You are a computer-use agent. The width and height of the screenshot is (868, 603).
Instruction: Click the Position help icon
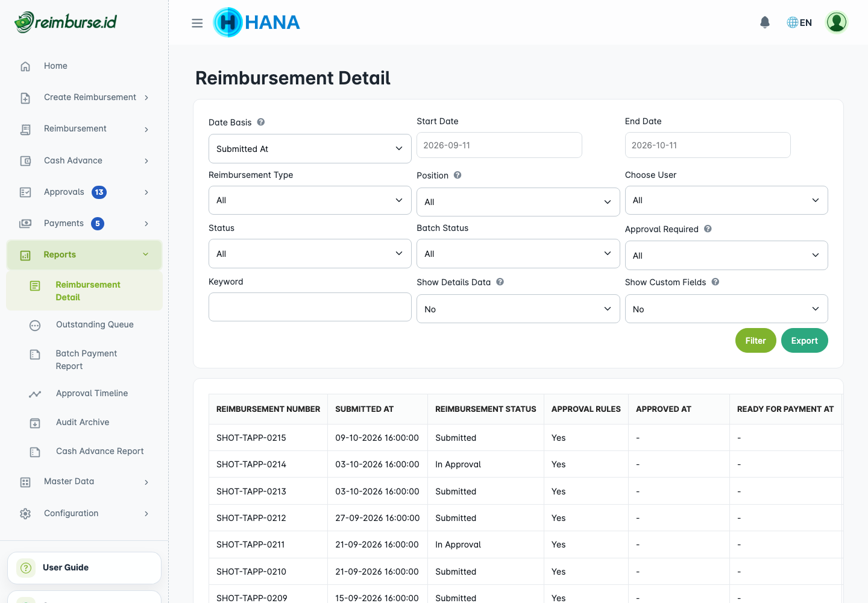458,175
